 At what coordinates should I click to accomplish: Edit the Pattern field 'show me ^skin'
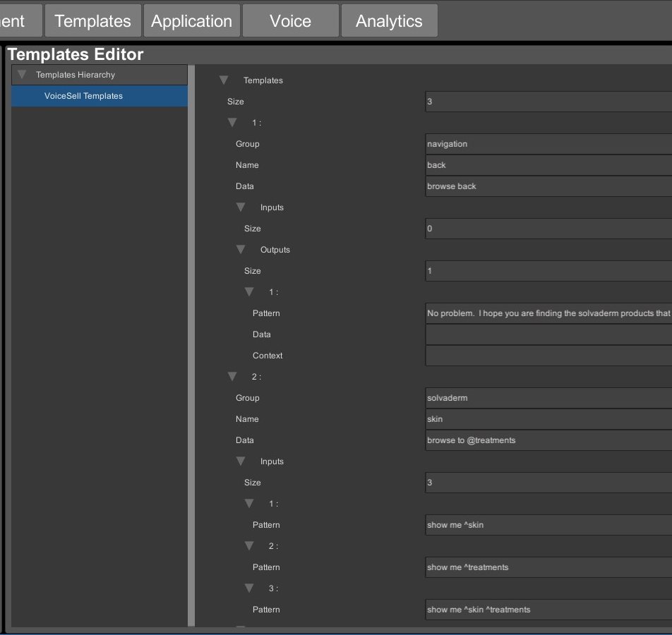(x=548, y=525)
